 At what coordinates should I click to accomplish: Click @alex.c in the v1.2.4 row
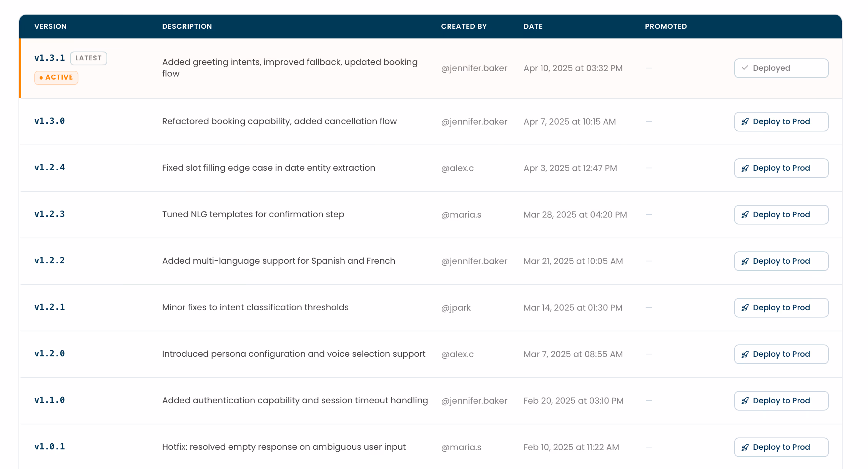pyautogui.click(x=457, y=168)
